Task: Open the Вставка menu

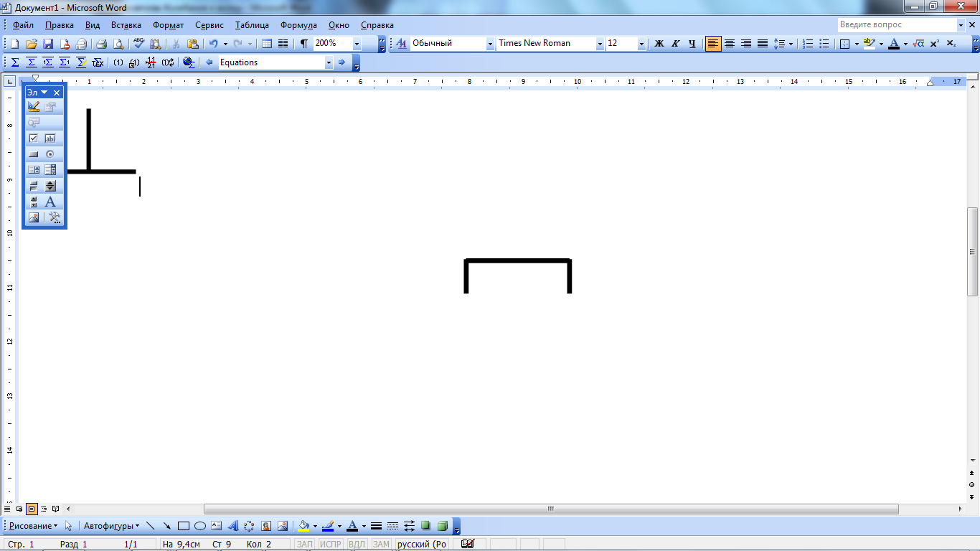Action: coord(126,25)
